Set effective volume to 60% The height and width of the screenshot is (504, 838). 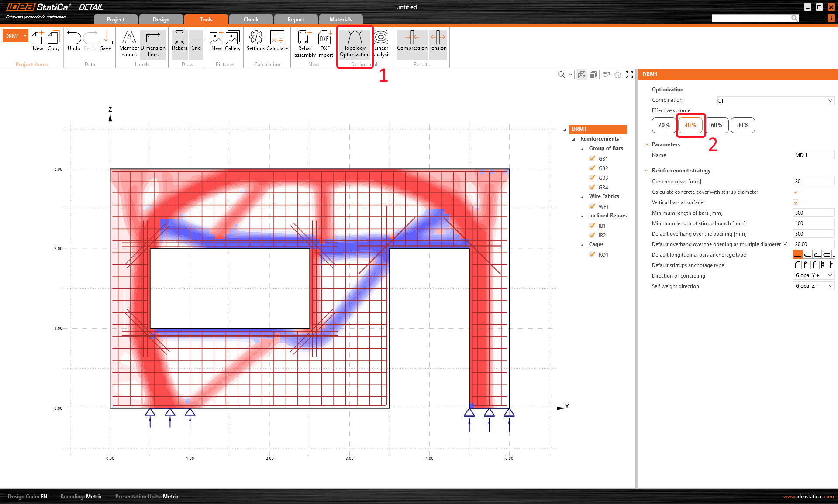[x=717, y=125]
